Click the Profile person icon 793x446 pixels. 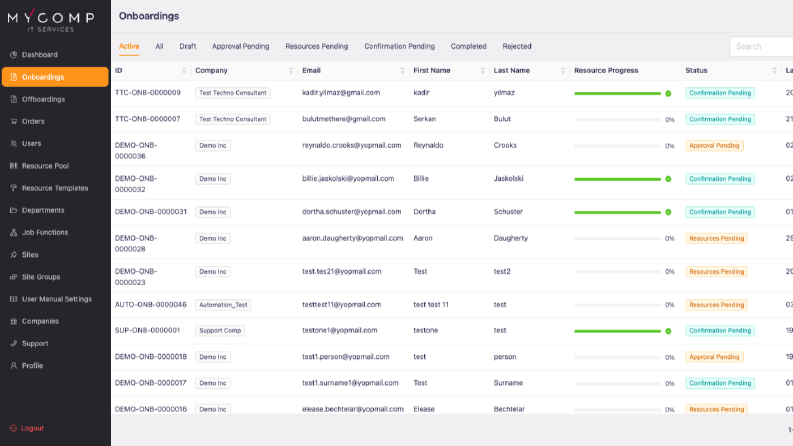pyautogui.click(x=14, y=366)
